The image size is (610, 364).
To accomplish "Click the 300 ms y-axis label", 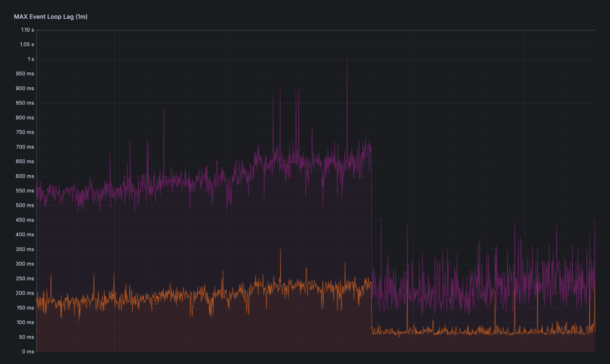I will (25, 264).
